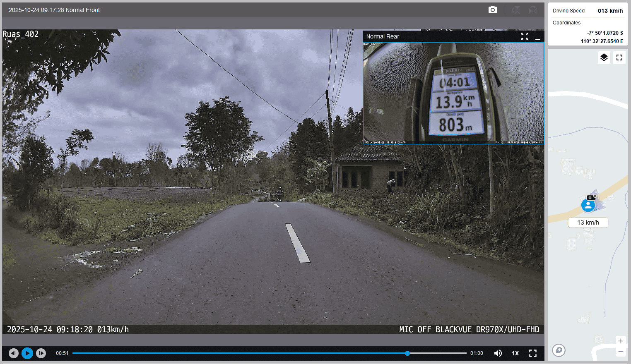
Task: Step forward to the next frame
Action: (x=41, y=353)
